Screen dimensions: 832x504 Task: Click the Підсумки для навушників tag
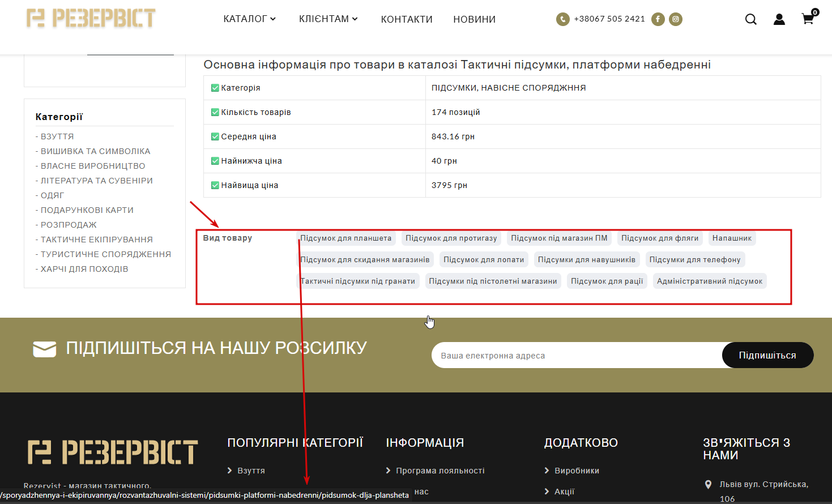(x=587, y=260)
